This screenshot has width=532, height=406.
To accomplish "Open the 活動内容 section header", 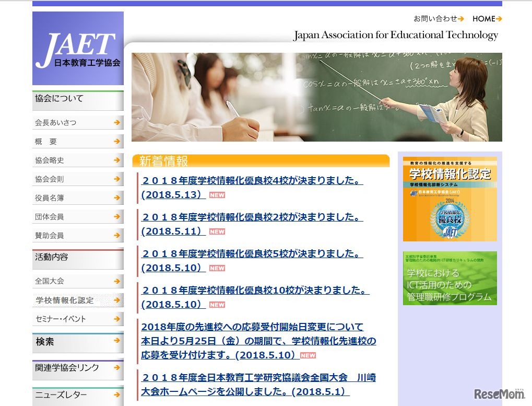I will [x=78, y=259].
